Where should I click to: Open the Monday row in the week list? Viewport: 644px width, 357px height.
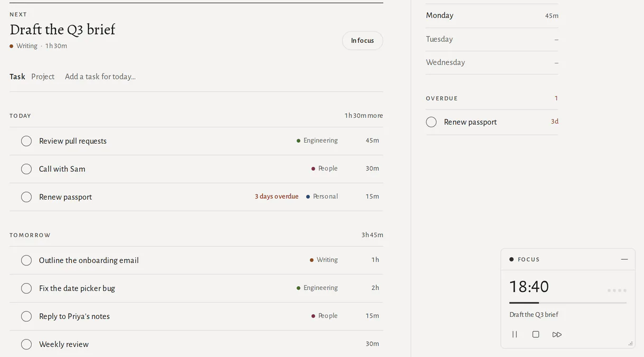tap(492, 16)
